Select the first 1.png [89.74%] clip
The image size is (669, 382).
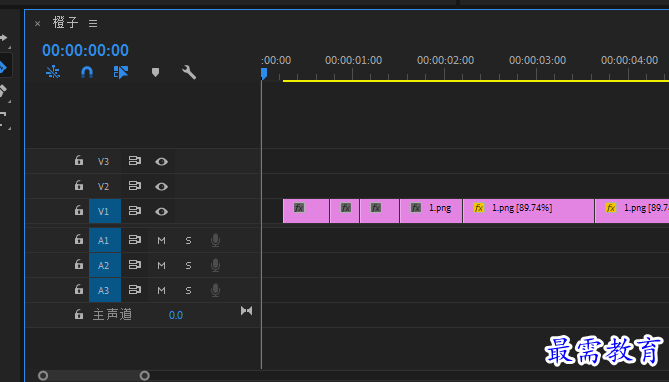pos(529,211)
